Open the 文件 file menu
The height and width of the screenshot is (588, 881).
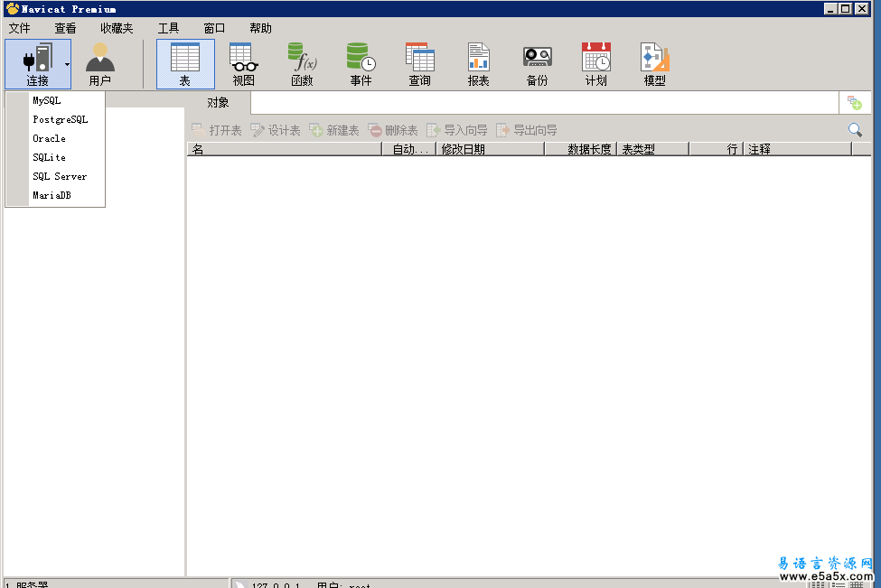19,28
